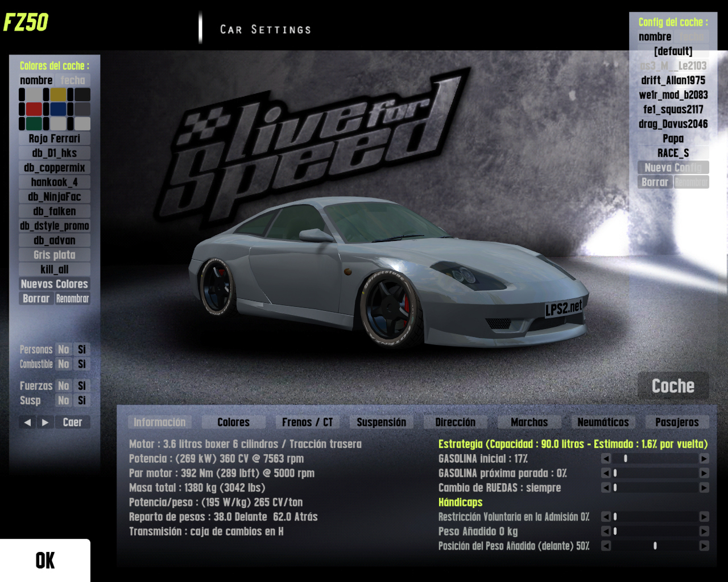Pick the green car colour swatch

34,124
